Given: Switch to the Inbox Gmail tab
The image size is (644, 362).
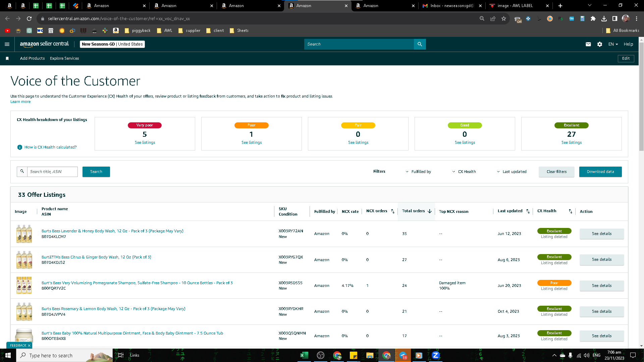Looking at the screenshot, I should [452, 6].
